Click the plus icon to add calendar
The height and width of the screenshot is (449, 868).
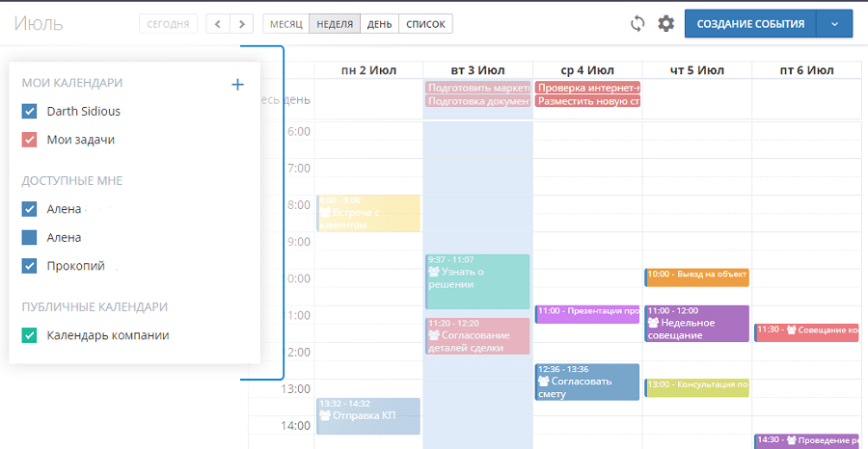(238, 85)
